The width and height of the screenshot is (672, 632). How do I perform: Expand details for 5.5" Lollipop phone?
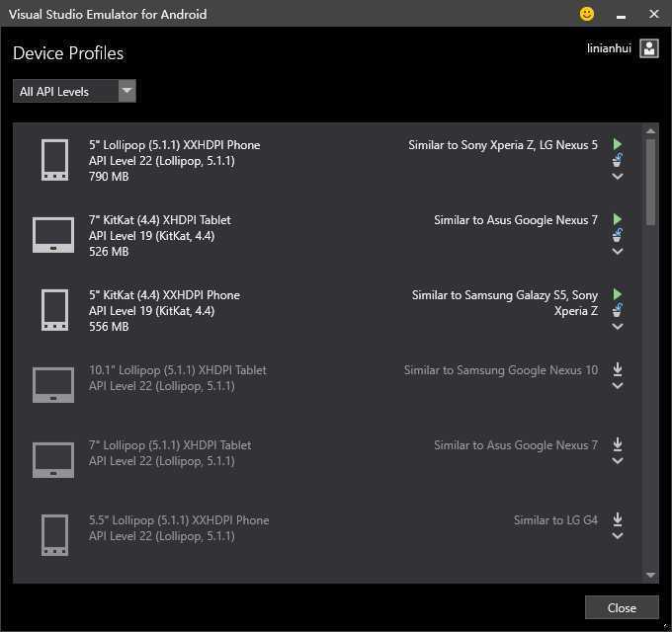click(618, 536)
